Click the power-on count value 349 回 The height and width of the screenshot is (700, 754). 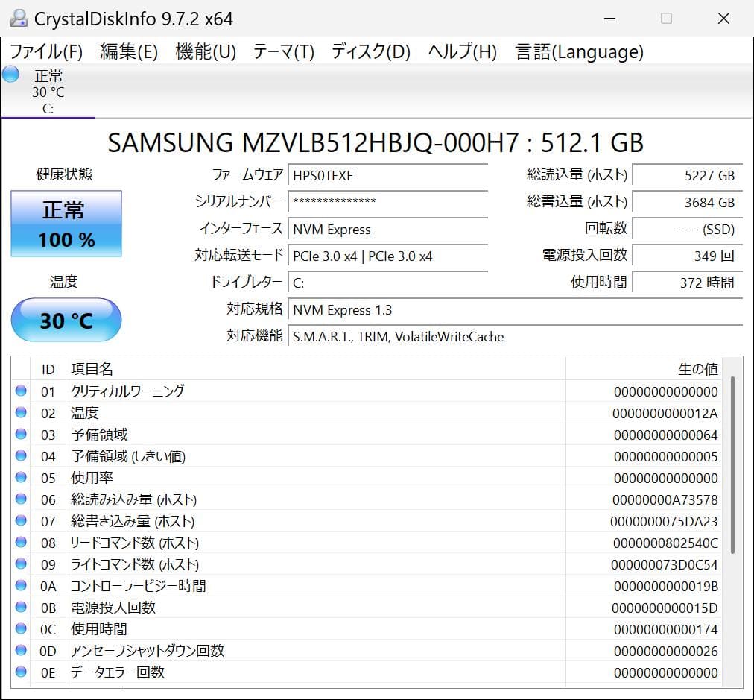pyautogui.click(x=687, y=256)
